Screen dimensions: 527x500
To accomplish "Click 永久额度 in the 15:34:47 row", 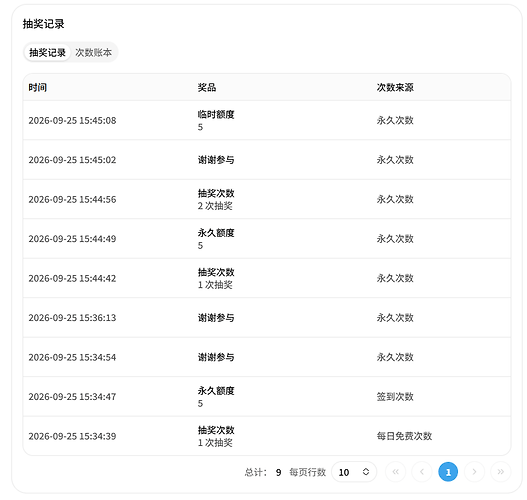I will (x=216, y=390).
